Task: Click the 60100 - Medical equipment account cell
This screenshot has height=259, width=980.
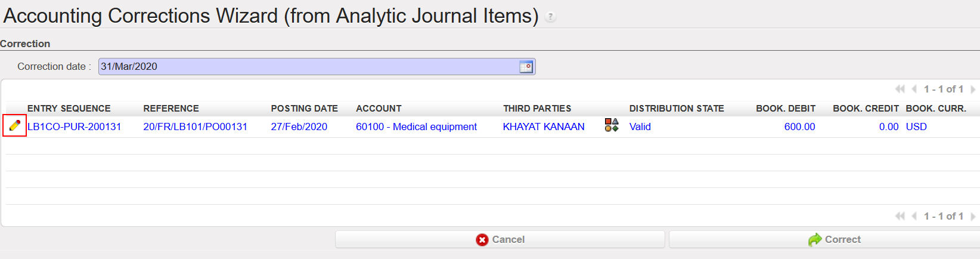Action: [416, 127]
